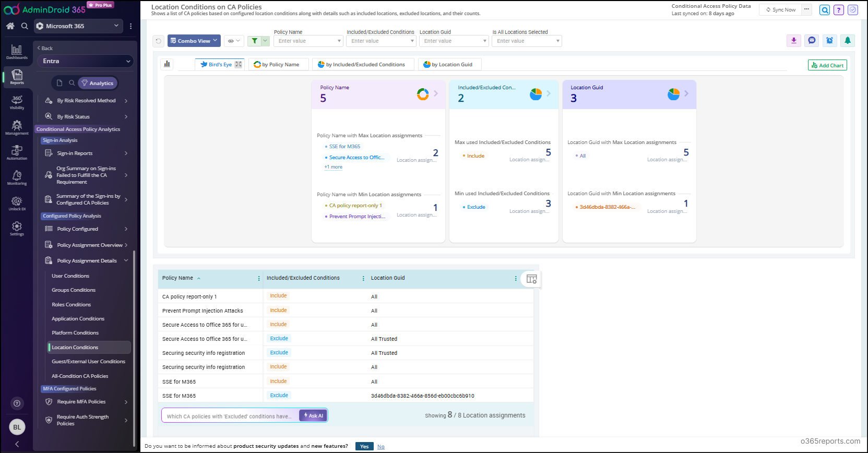Click the Add Chart button
Viewport: 868px width, 453px height.
[x=827, y=65]
